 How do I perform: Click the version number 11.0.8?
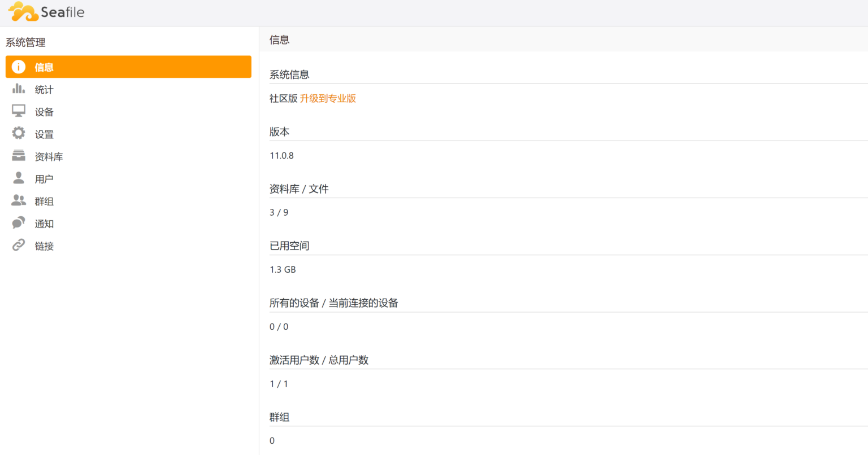[x=281, y=155]
